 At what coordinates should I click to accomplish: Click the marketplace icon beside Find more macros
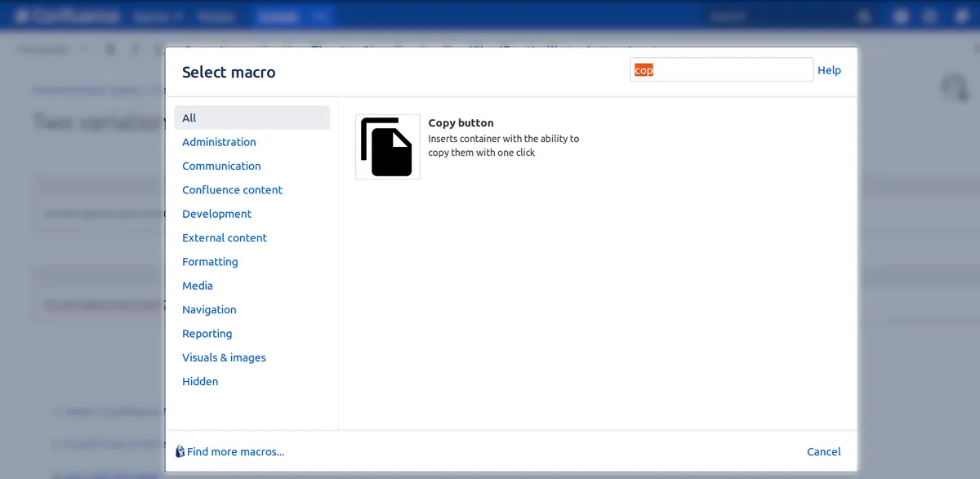[180, 451]
